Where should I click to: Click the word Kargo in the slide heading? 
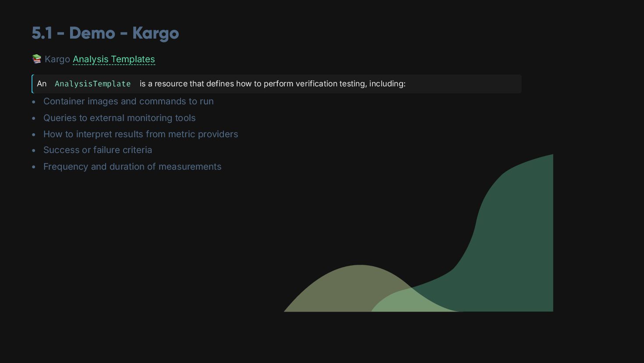coord(156,33)
